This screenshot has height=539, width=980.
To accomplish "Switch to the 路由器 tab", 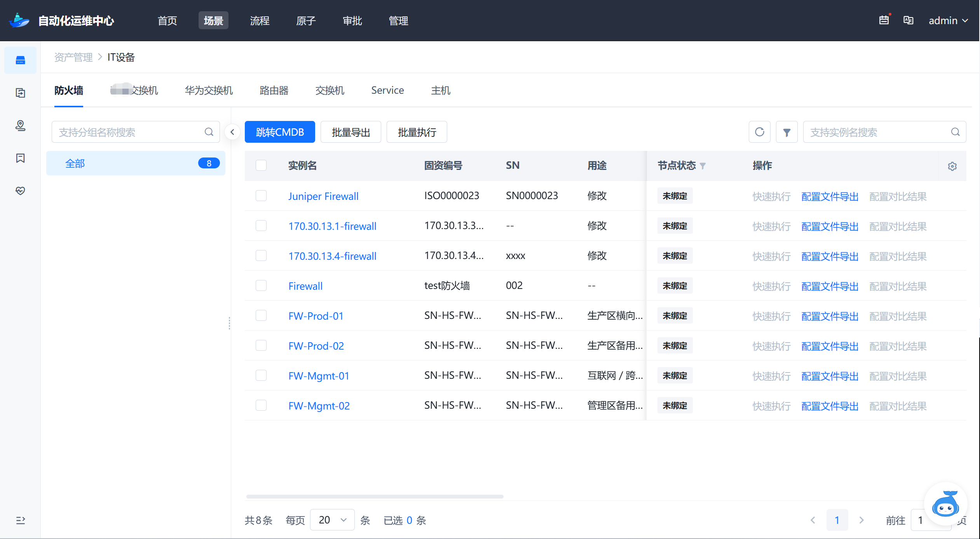I will pos(274,90).
